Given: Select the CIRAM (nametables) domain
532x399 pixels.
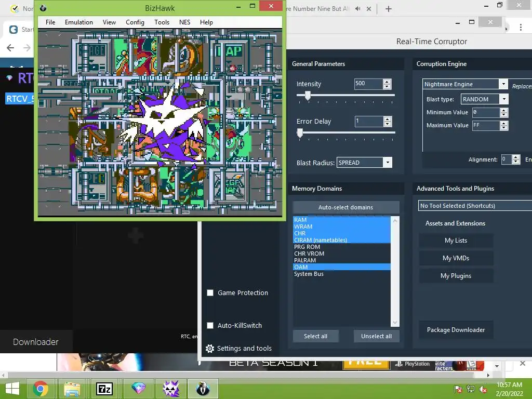Looking at the screenshot, I should 342,240.
